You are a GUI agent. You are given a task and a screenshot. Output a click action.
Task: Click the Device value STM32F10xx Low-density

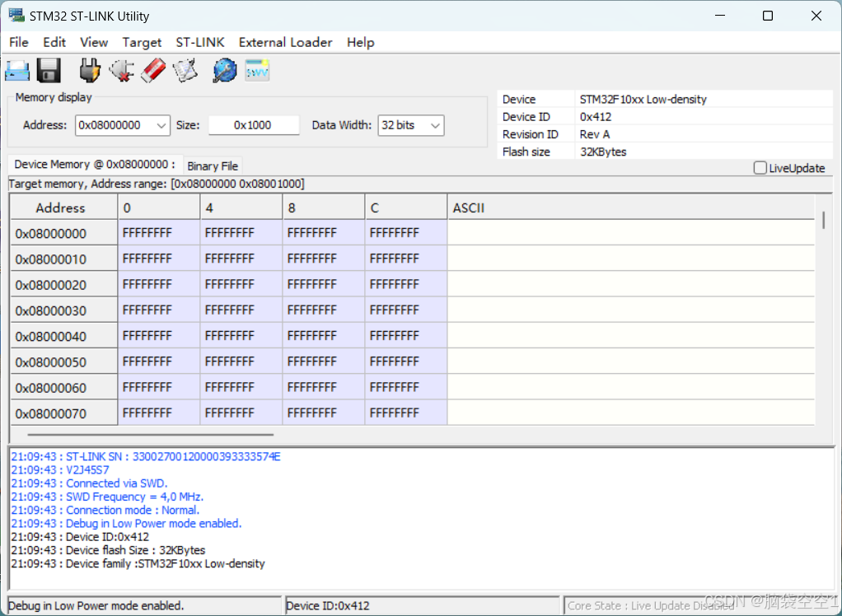[643, 100]
